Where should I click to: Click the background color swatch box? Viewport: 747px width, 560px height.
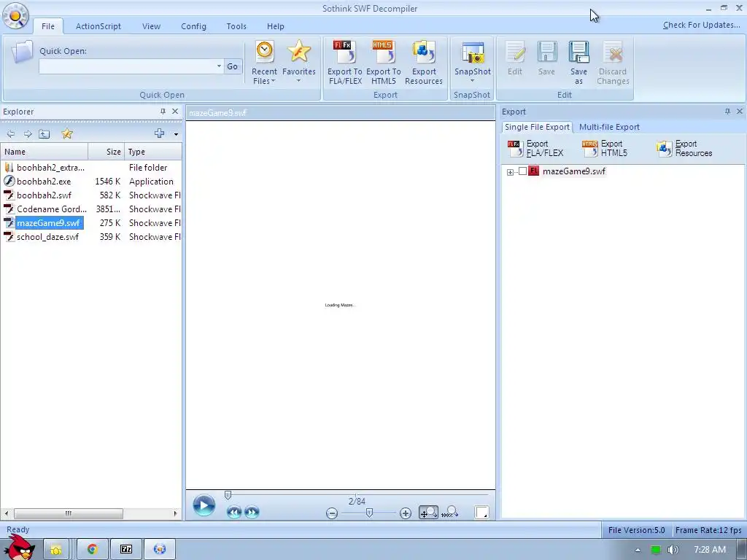click(x=481, y=513)
